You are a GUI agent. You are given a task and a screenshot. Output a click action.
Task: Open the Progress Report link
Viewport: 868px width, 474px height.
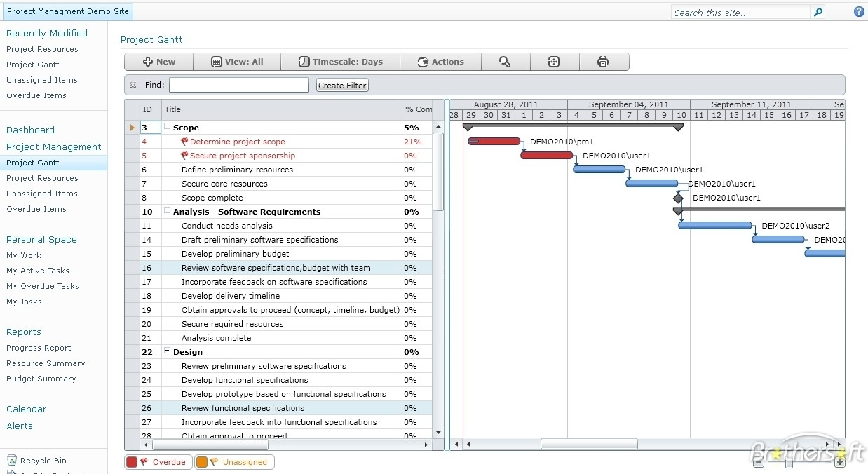tap(39, 348)
